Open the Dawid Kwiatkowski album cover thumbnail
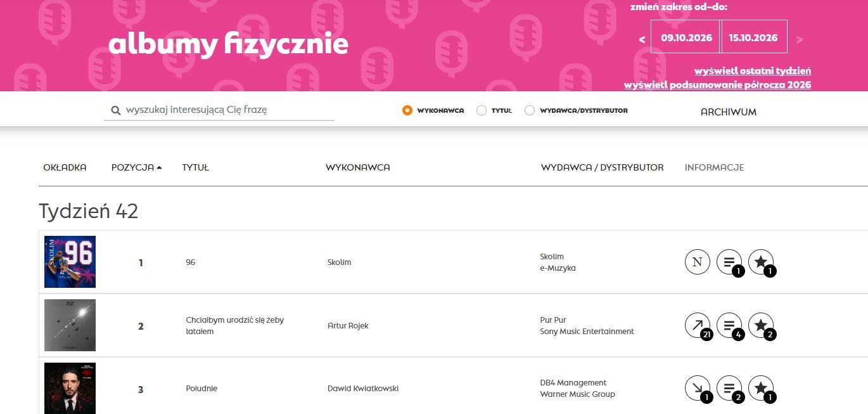 point(70,388)
